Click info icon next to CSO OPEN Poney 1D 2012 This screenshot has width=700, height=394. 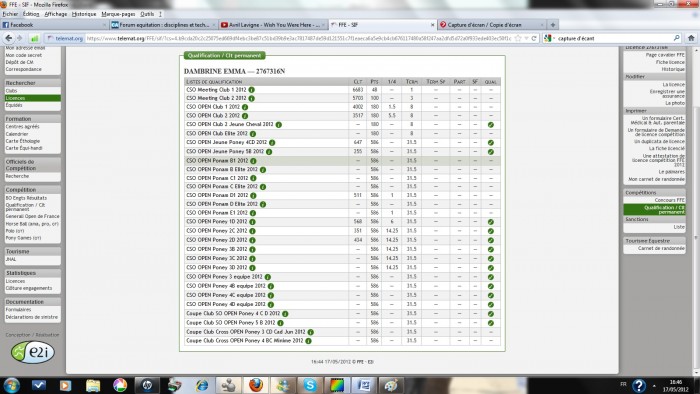252,222
